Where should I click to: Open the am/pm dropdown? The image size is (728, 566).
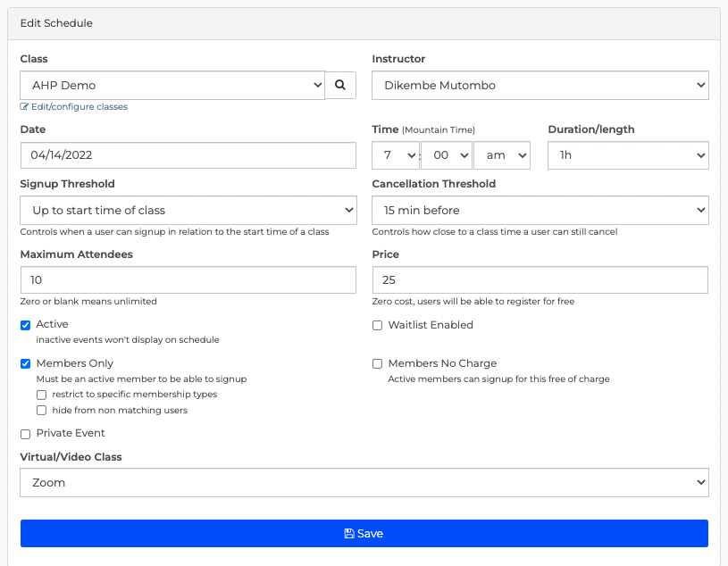click(502, 155)
